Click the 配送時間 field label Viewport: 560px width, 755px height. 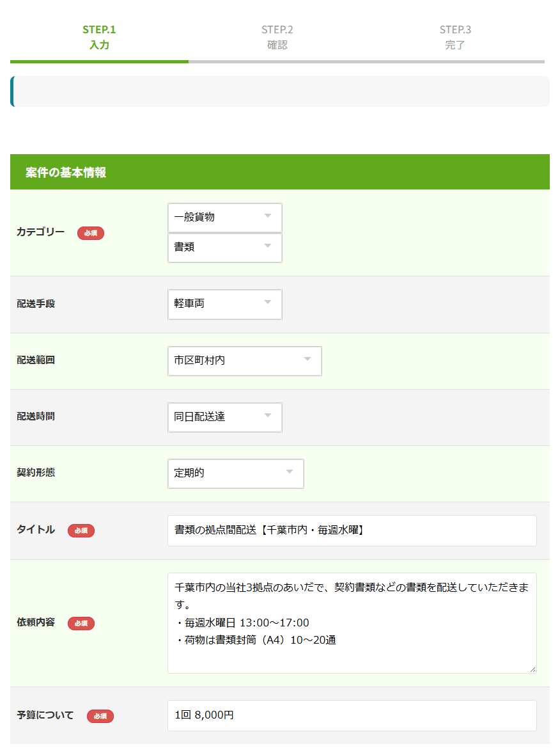pyautogui.click(x=36, y=417)
